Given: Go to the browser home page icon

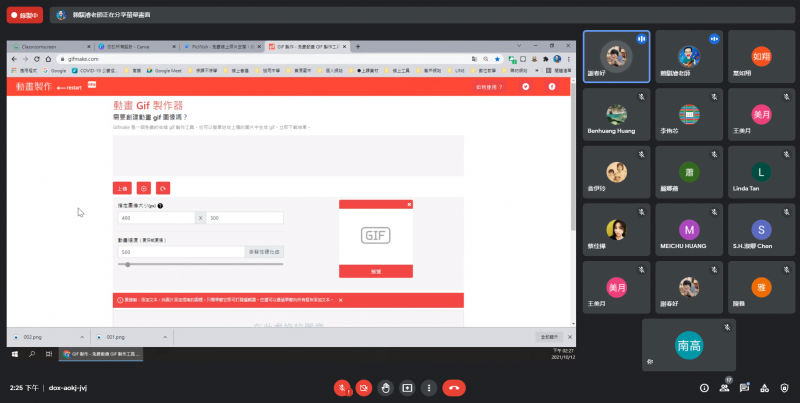Looking at the screenshot, I should [x=48, y=59].
